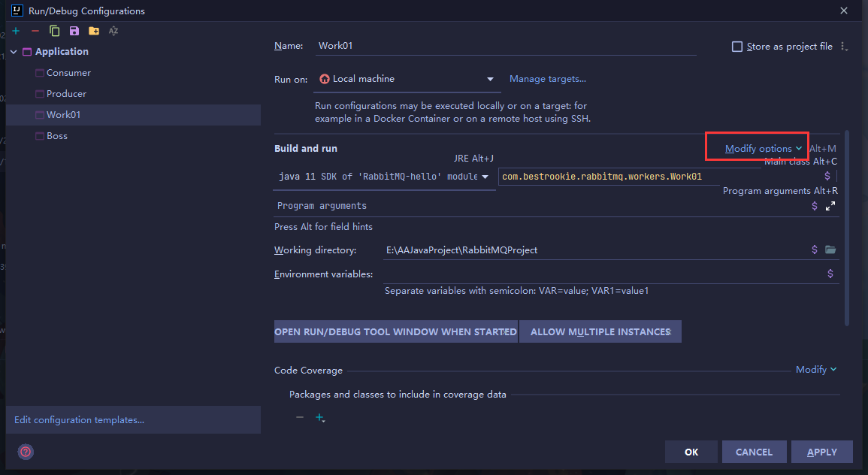Add a new run configuration
The image size is (868, 475).
(x=16, y=31)
